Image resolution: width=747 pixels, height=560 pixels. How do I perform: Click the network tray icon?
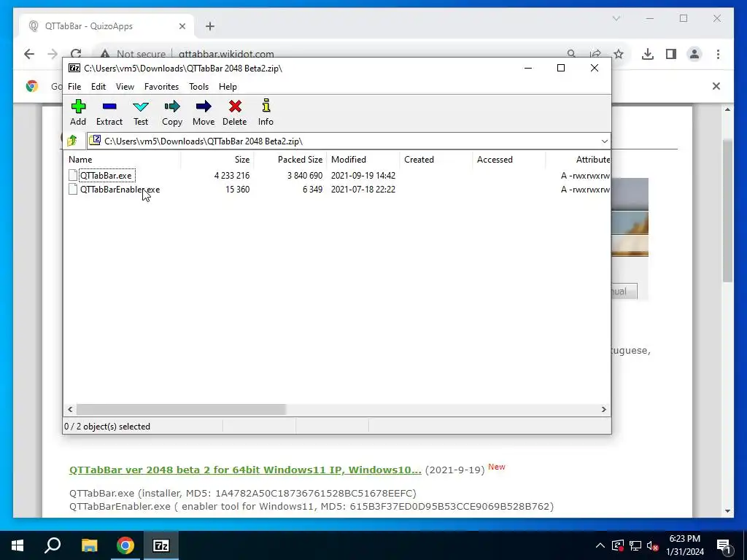(635, 545)
